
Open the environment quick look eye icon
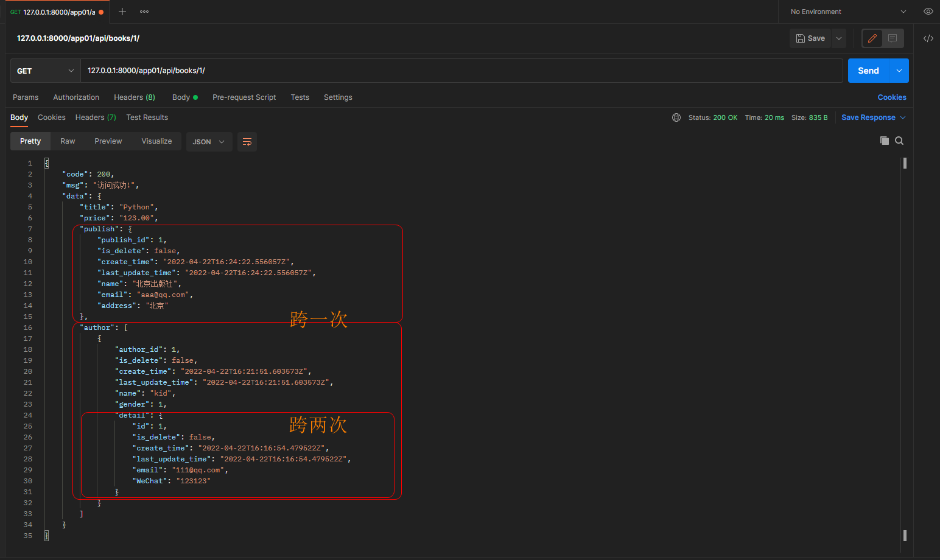(928, 12)
